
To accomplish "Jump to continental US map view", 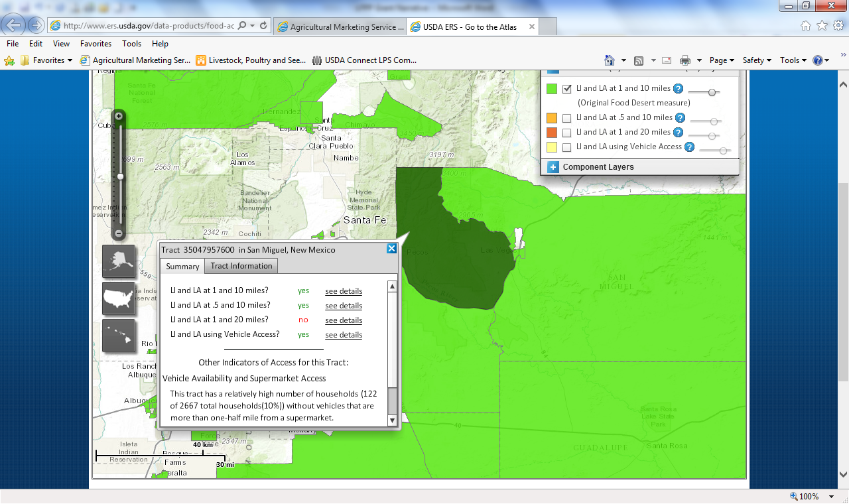I will pos(119,298).
